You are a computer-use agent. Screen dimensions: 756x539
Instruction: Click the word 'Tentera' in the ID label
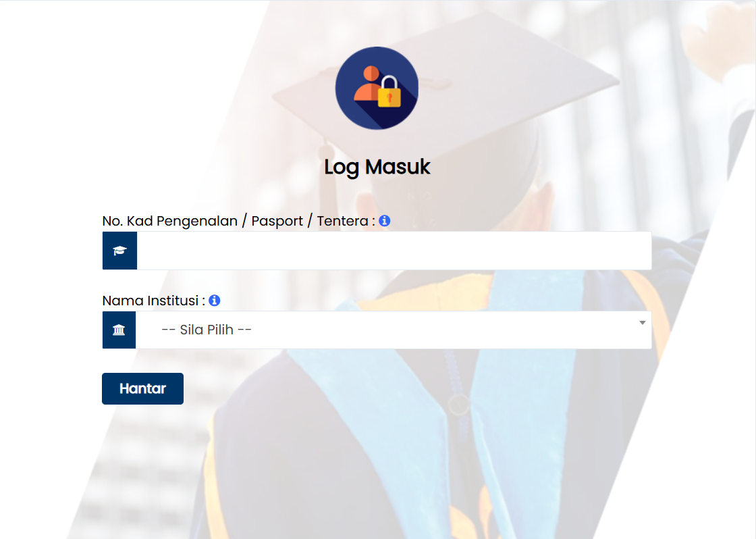click(x=342, y=221)
